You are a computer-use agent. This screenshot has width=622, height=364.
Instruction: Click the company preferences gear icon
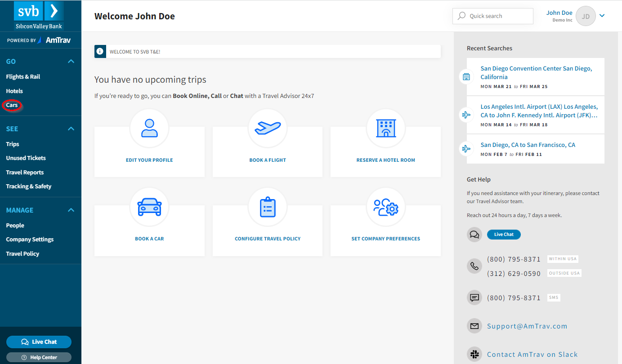point(386,207)
